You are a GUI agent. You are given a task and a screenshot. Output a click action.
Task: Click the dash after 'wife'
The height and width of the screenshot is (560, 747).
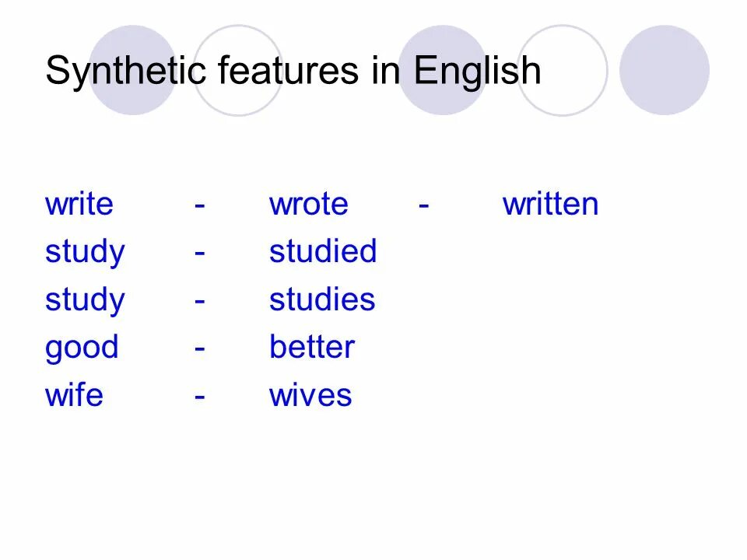point(200,397)
